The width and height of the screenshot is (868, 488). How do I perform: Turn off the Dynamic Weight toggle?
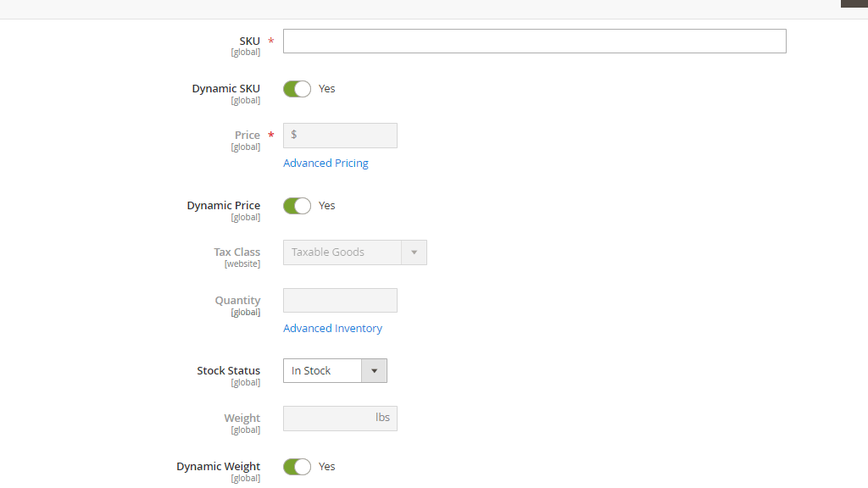coord(297,466)
